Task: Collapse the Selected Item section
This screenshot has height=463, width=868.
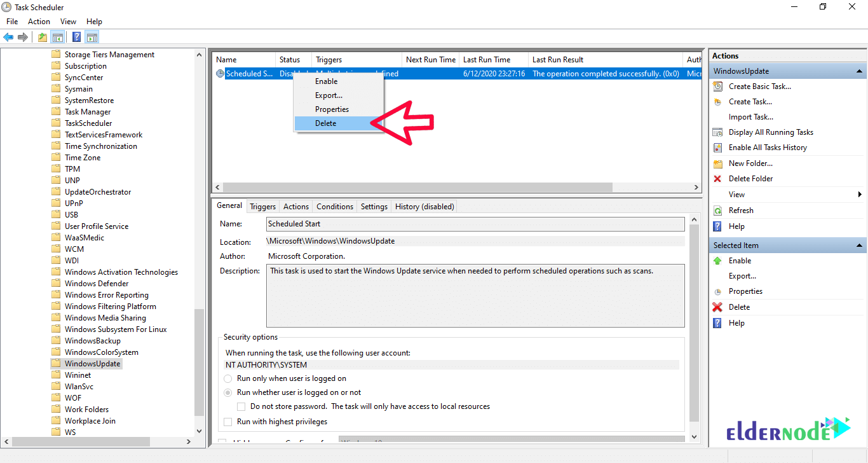Action: click(860, 244)
